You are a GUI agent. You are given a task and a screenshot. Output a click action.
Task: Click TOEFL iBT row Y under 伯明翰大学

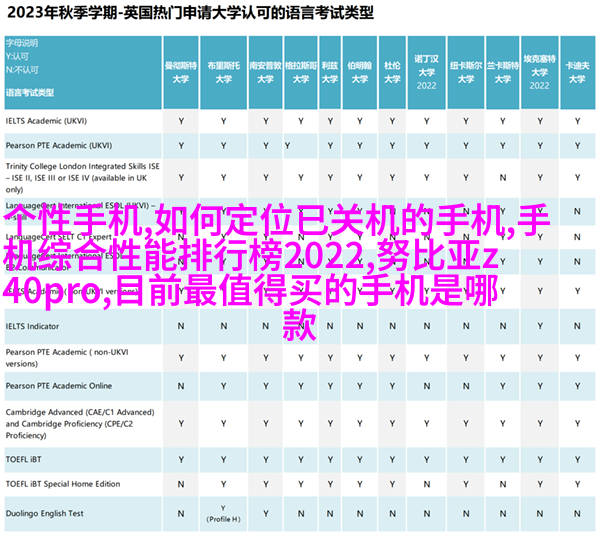[x=360, y=459]
